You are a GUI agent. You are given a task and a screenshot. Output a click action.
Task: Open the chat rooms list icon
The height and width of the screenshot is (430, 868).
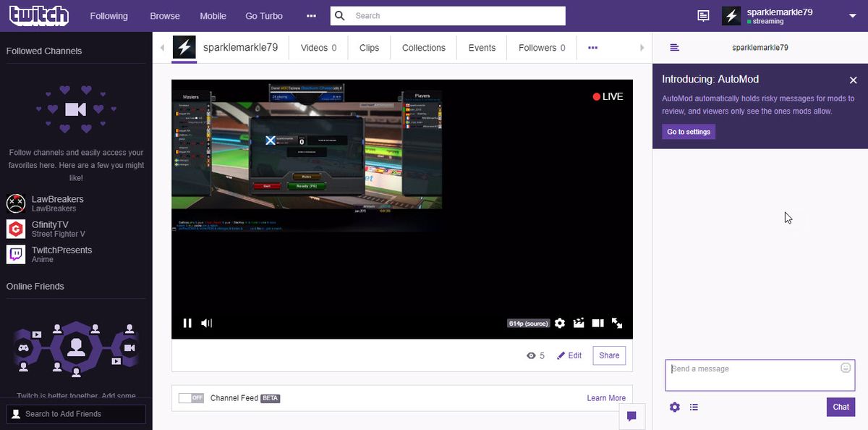coord(674,48)
